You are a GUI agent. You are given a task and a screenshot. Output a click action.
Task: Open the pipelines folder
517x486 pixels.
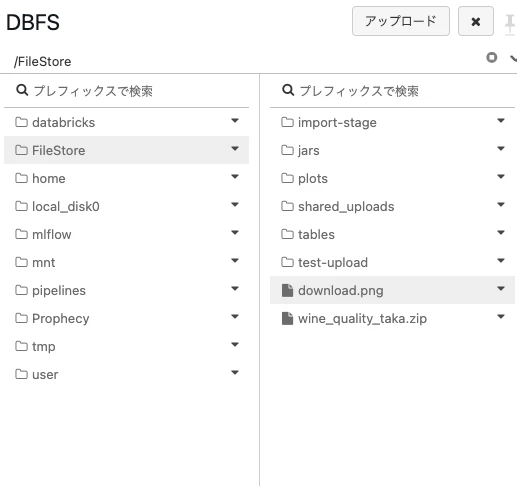(126, 290)
